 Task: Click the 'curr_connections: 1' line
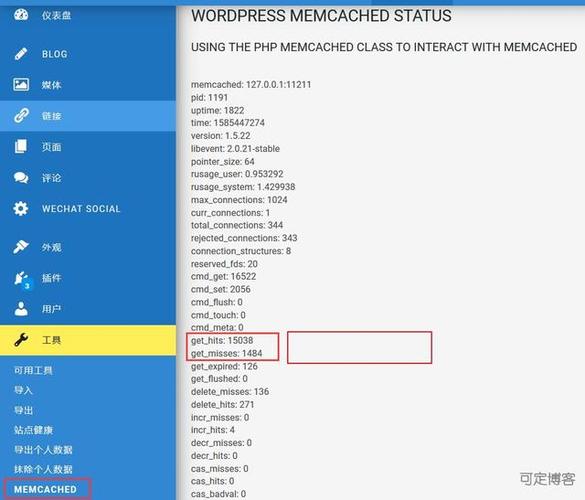[230, 213]
